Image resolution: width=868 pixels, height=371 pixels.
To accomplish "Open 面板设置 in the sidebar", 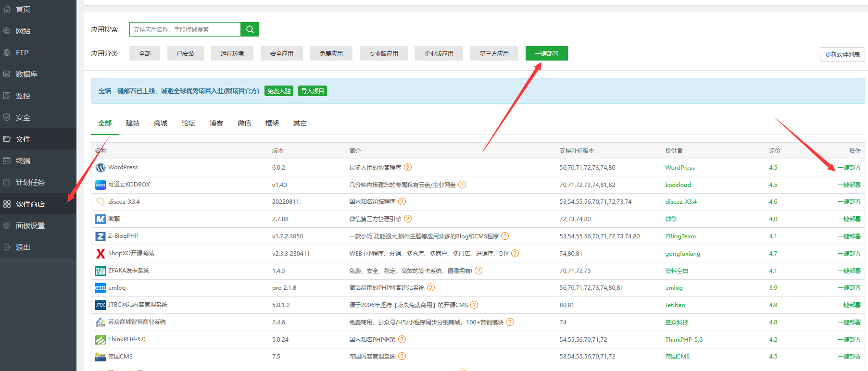I will coord(38,225).
